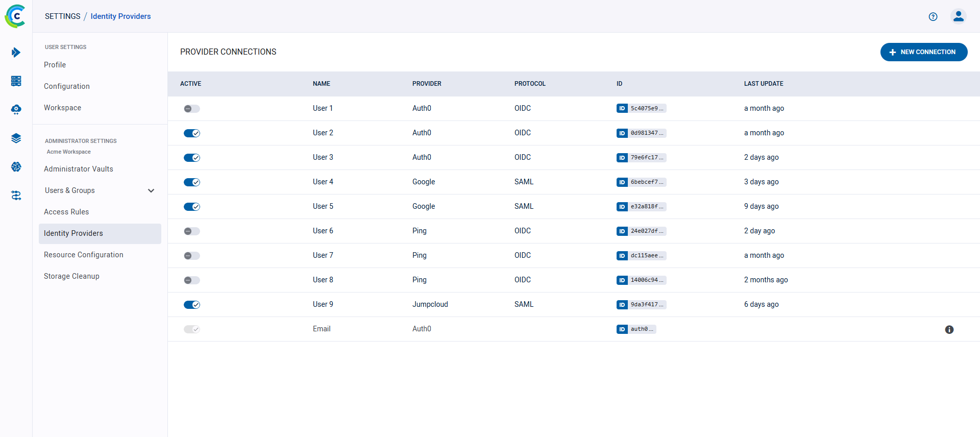Click the info icon on Email row
This screenshot has width=980, height=437.
click(x=949, y=330)
